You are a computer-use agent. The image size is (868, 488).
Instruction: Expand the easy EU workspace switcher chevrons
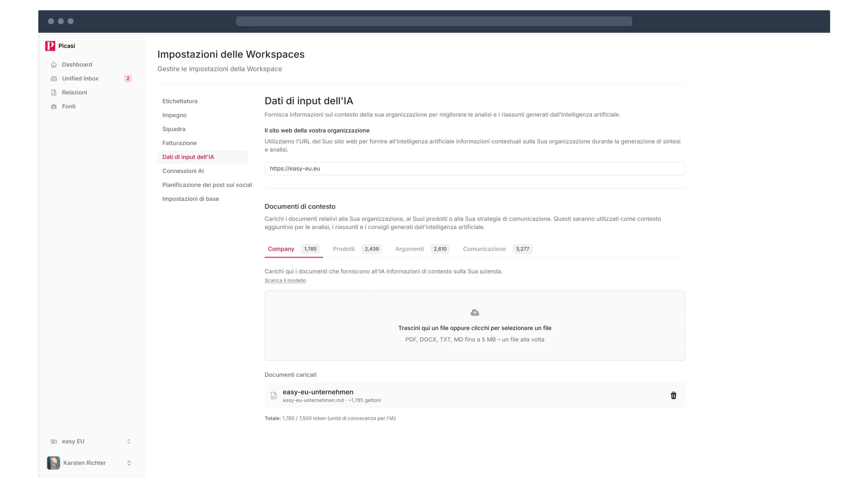(x=129, y=441)
